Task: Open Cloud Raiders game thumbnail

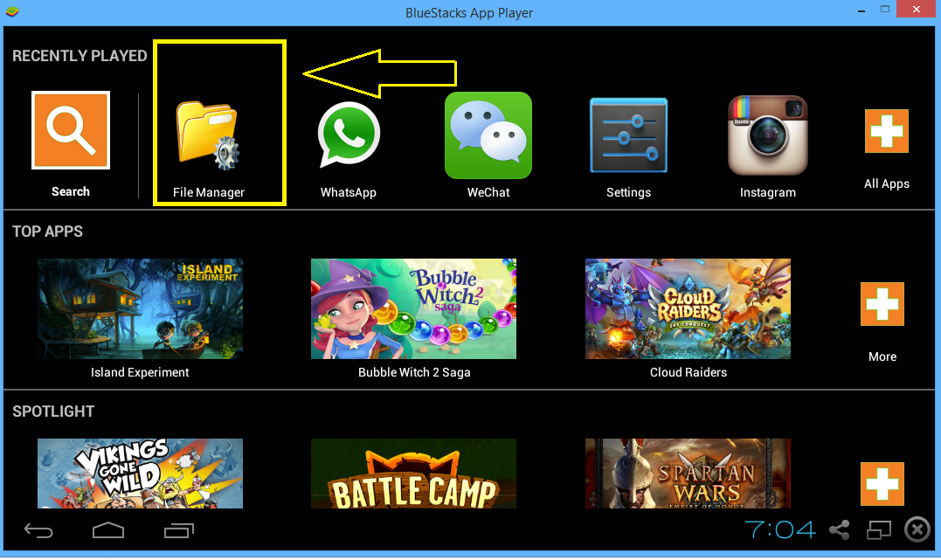Action: click(688, 308)
